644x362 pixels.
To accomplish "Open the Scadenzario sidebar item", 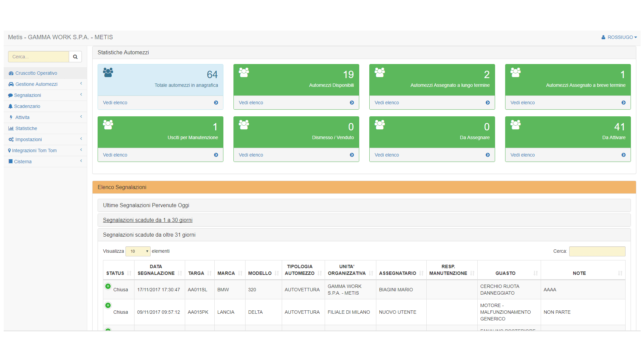I will [27, 106].
